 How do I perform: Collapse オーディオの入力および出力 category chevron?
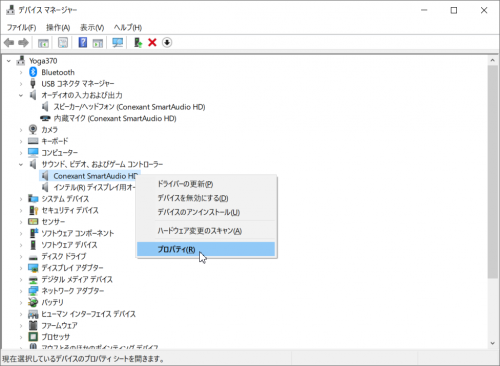21,95
